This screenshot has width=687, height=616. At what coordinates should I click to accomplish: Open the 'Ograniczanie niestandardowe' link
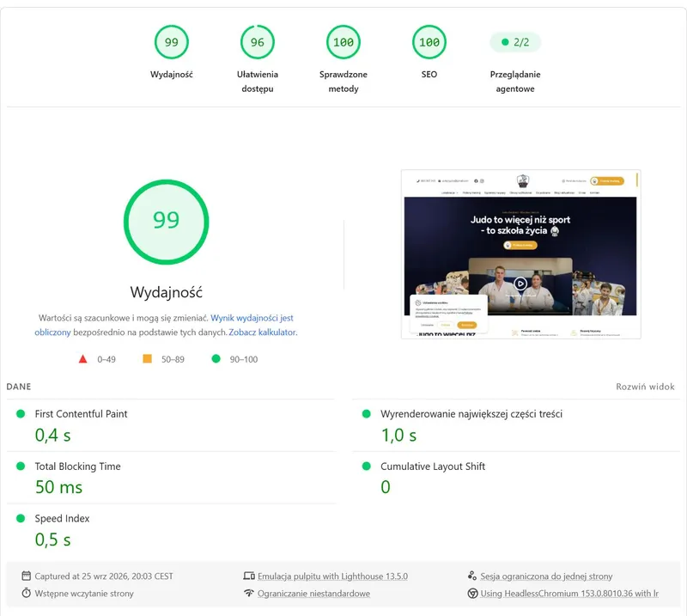pos(313,594)
